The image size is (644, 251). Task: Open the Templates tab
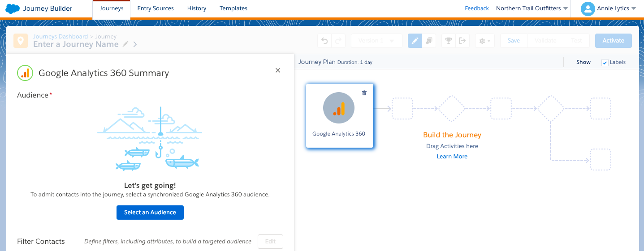pos(233,9)
